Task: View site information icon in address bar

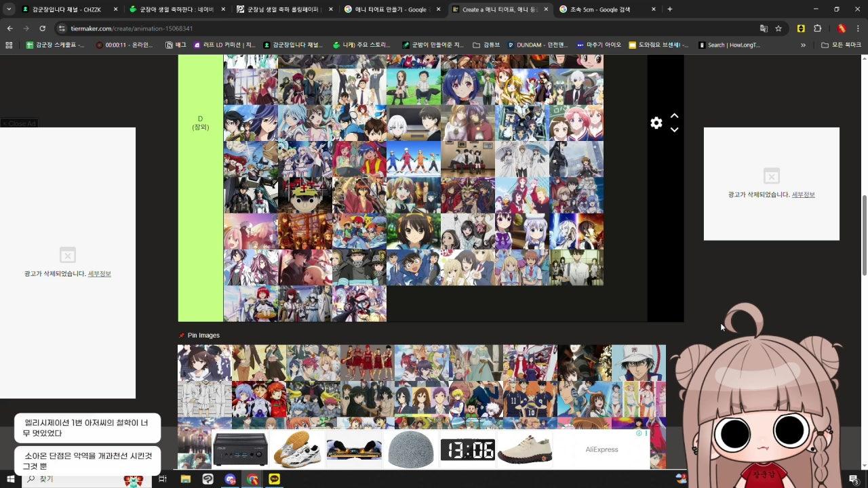Action: click(x=62, y=28)
